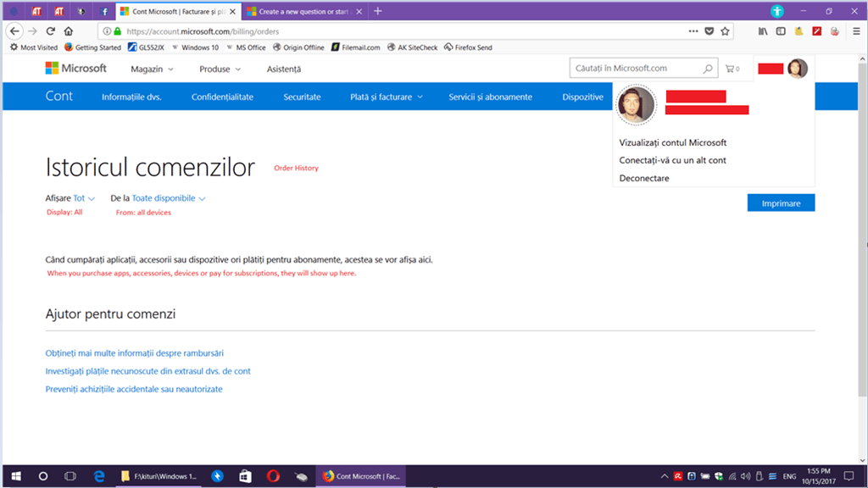Expand the Afișare Tot filter dropdown

point(84,198)
